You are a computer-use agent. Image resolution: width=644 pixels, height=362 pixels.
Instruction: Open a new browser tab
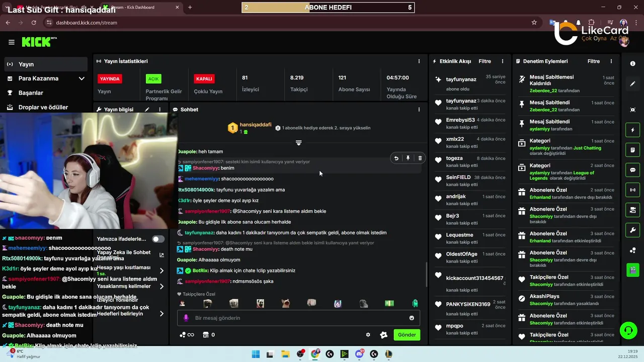point(190,7)
